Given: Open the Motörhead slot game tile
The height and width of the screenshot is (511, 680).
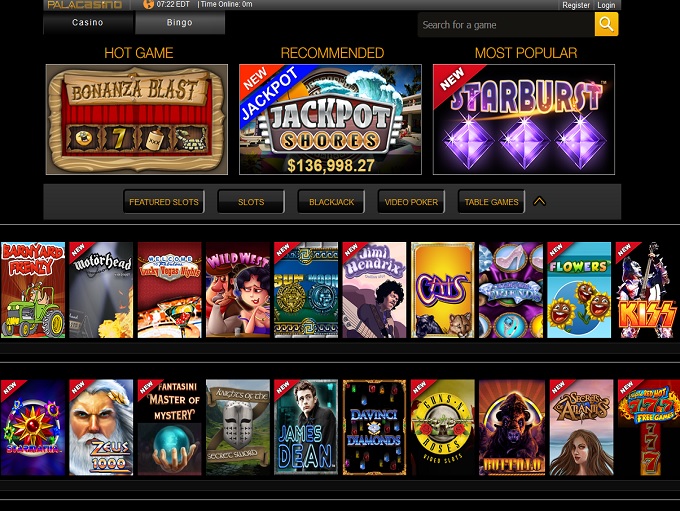Looking at the screenshot, I should (x=101, y=290).
